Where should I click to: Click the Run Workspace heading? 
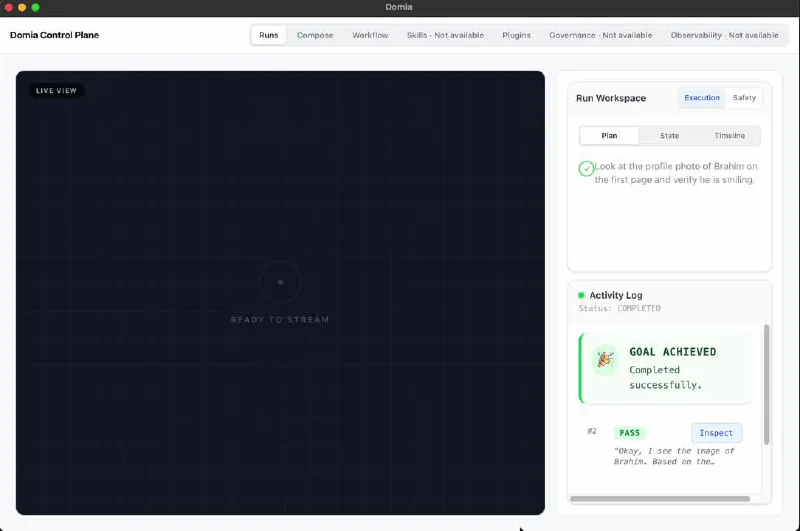[611, 98]
